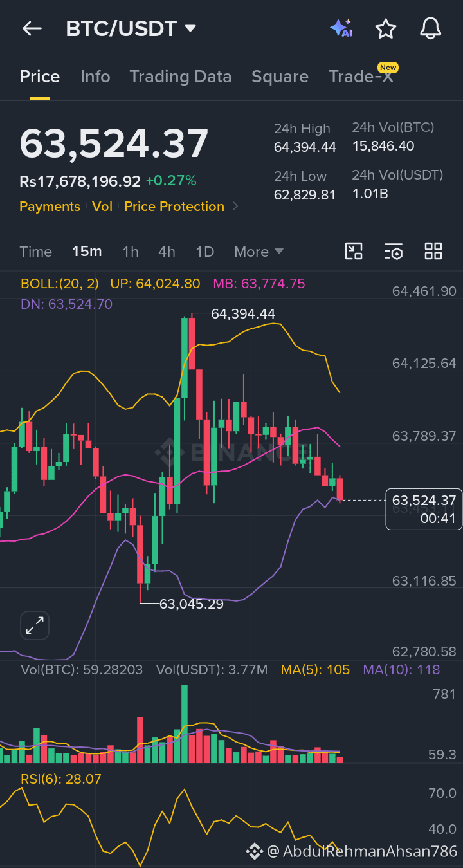Image resolution: width=463 pixels, height=868 pixels.
Task: Tap the +0.27% change percentage
Action: tap(171, 181)
